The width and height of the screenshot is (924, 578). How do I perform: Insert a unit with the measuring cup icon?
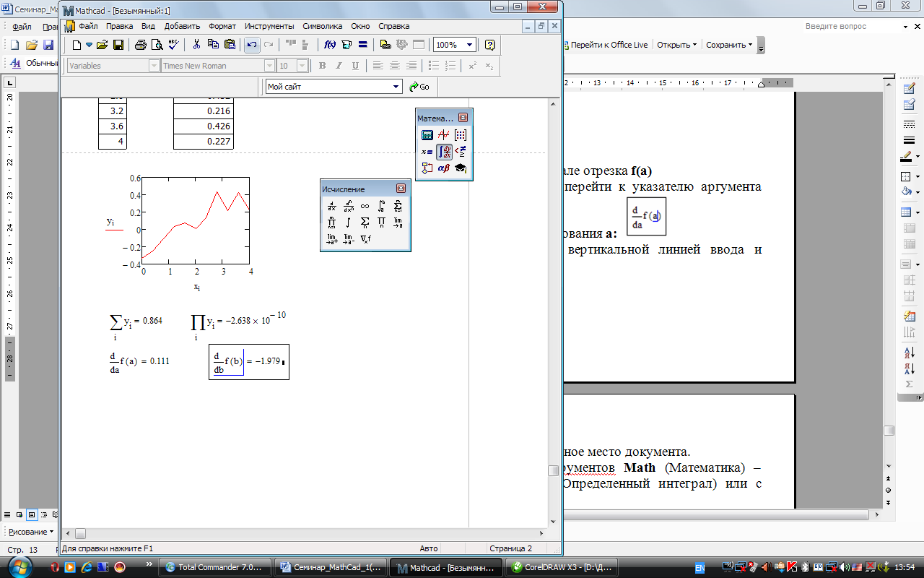[x=346, y=45]
